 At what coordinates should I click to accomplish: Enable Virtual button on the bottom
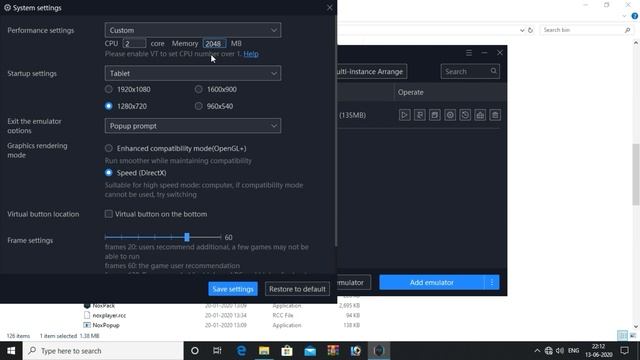tap(109, 214)
